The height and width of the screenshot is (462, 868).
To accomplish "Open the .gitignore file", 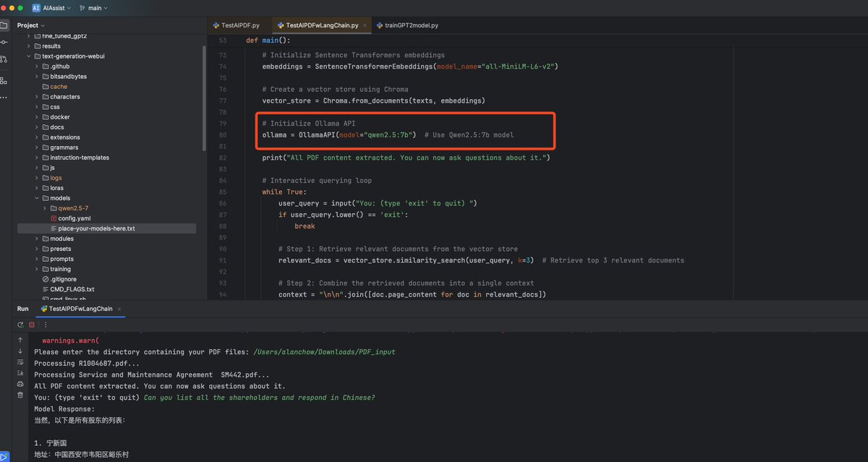I will tap(59, 279).
